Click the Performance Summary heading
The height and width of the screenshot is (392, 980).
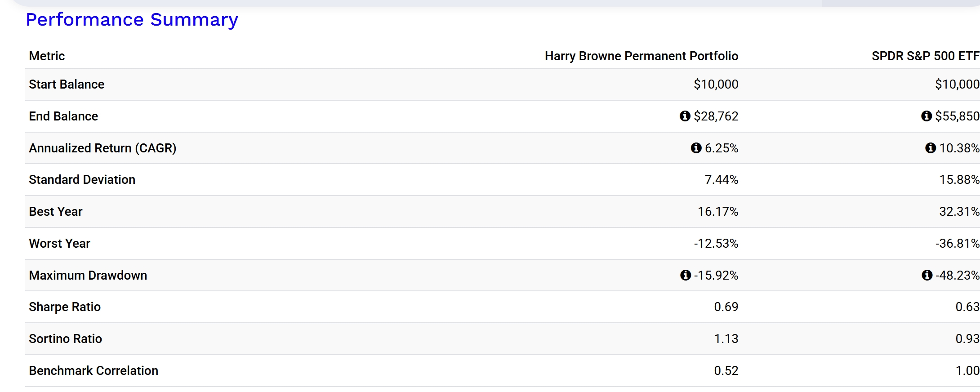(x=132, y=20)
